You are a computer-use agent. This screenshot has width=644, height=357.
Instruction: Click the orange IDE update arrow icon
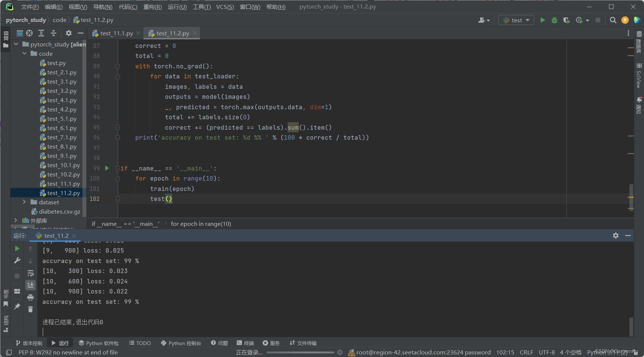click(625, 20)
